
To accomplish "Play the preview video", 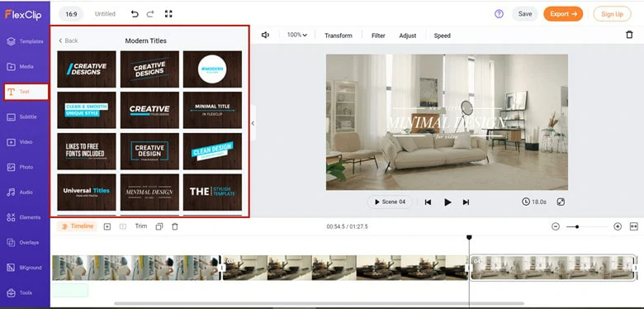I will coord(447,202).
